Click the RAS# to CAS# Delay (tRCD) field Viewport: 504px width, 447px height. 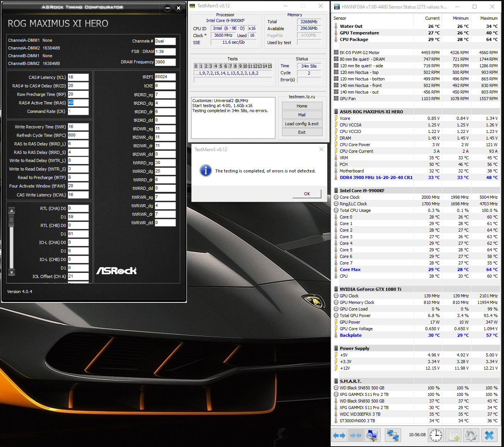pyautogui.click(x=78, y=86)
